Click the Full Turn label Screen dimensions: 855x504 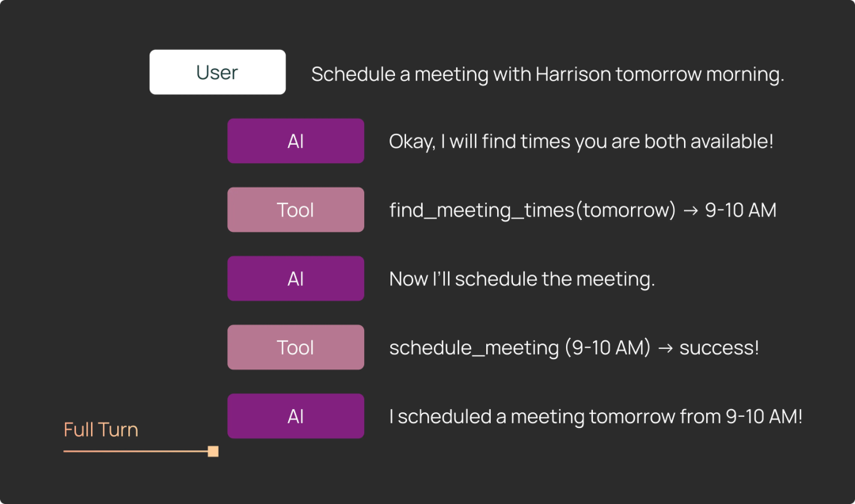(101, 430)
